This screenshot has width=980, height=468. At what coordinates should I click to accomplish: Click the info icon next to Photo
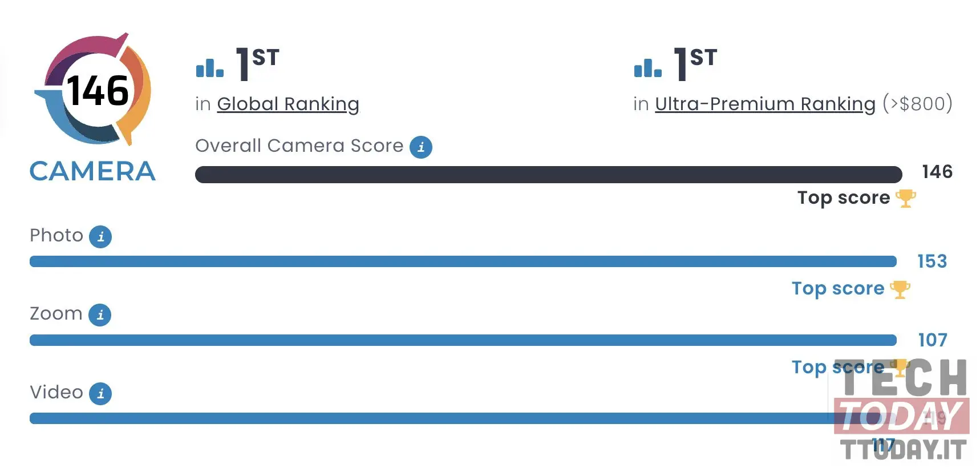100,236
